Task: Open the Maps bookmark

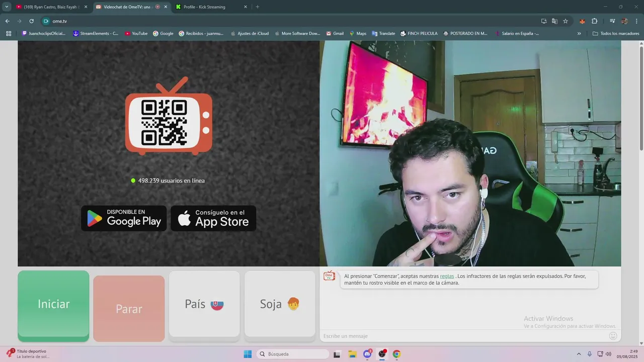Action: pos(358,34)
